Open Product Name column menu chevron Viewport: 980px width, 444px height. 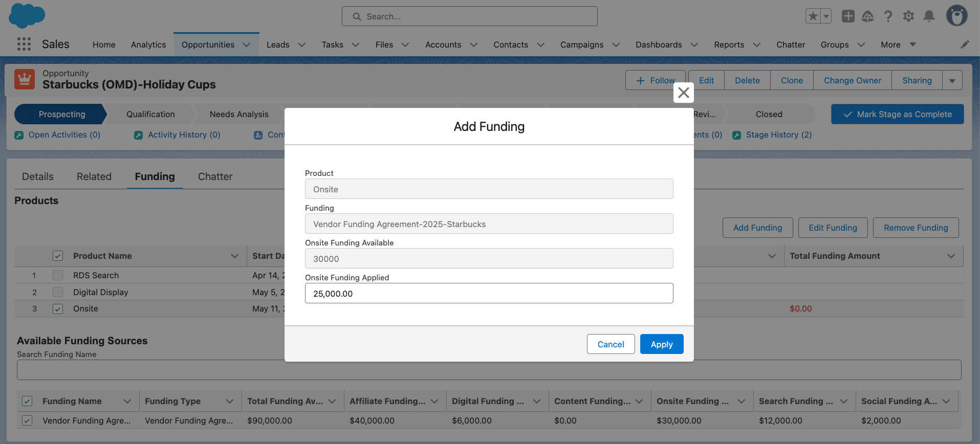click(235, 256)
